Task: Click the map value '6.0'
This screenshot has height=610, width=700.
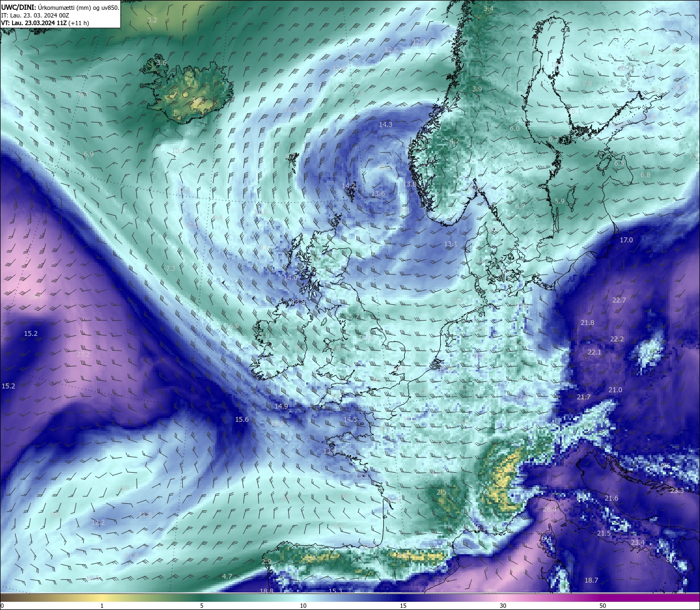Action: coord(515,129)
